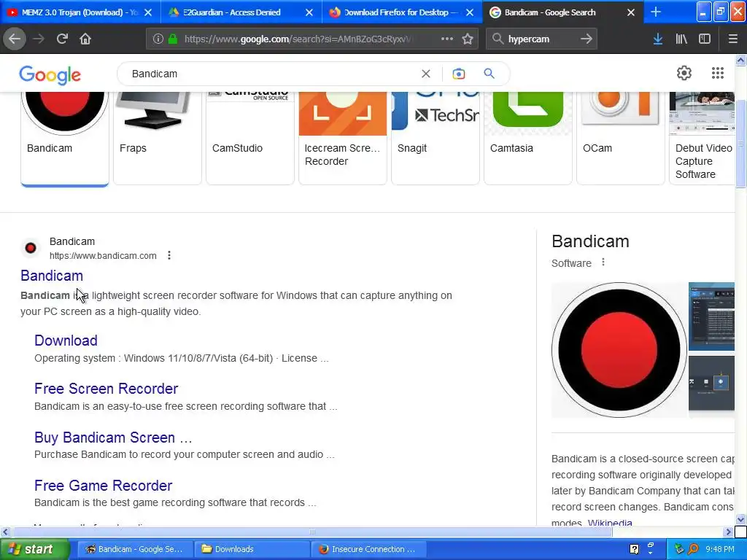The width and height of the screenshot is (747, 560).
Task: Open the Windows Start menu
Action: [x=35, y=549]
